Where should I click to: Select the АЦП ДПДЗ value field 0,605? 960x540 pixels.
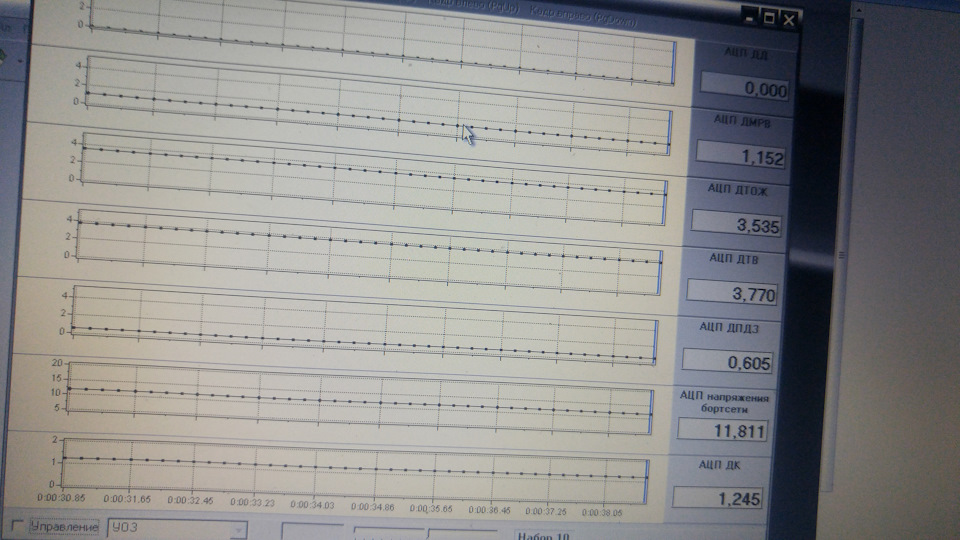click(727, 361)
